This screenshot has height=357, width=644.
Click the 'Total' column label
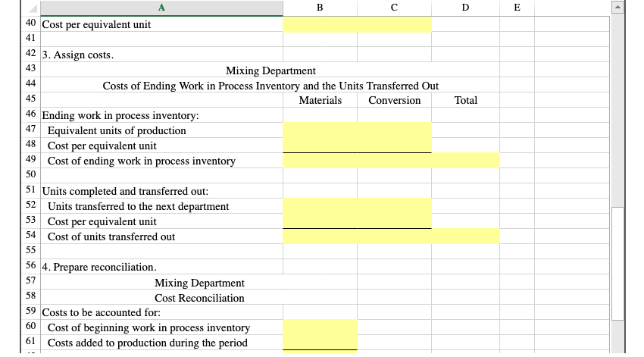465,100
